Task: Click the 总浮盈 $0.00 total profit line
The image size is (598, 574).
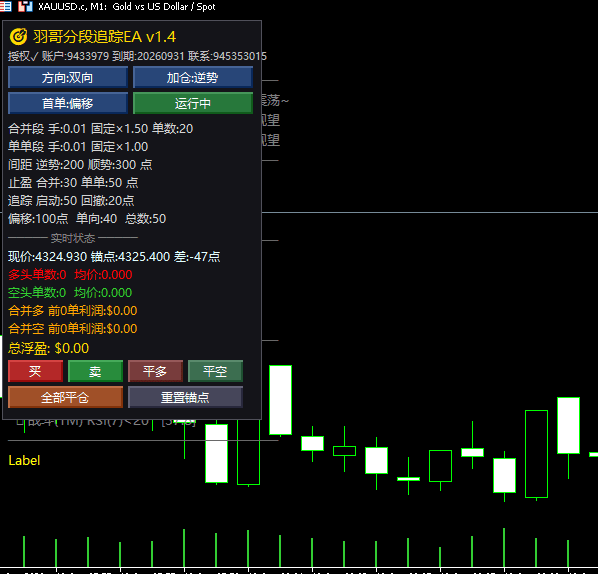Action: [x=48, y=348]
